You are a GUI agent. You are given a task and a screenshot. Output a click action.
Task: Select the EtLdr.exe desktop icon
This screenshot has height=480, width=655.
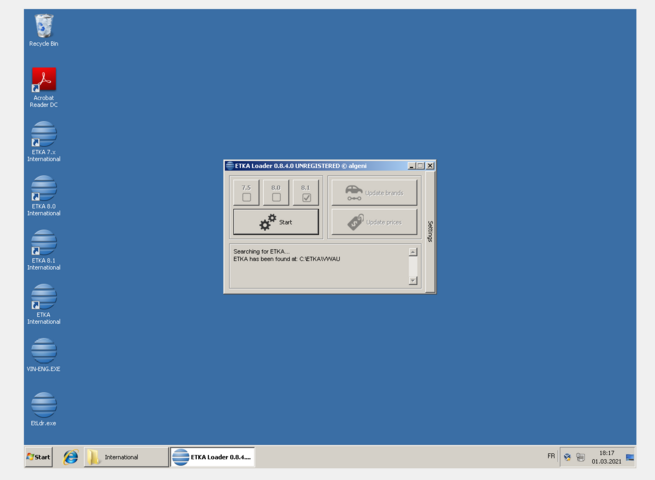tap(43, 409)
